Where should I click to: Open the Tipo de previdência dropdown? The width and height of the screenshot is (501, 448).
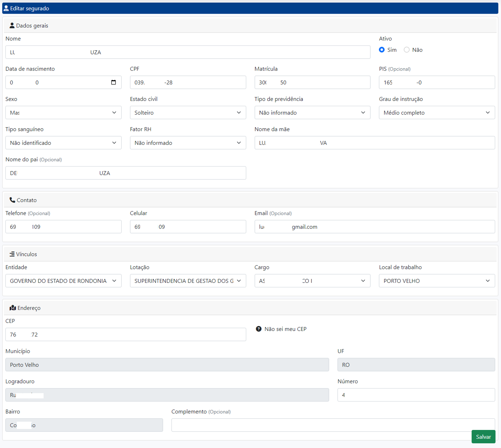(x=312, y=113)
